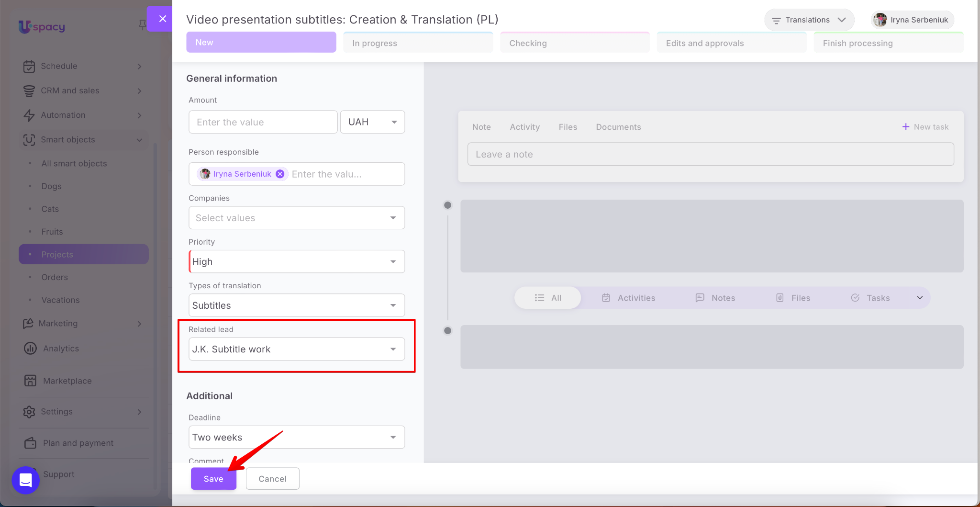Expand the Deadline dropdown showing Two weeks
This screenshot has width=980, height=507.
click(x=297, y=437)
